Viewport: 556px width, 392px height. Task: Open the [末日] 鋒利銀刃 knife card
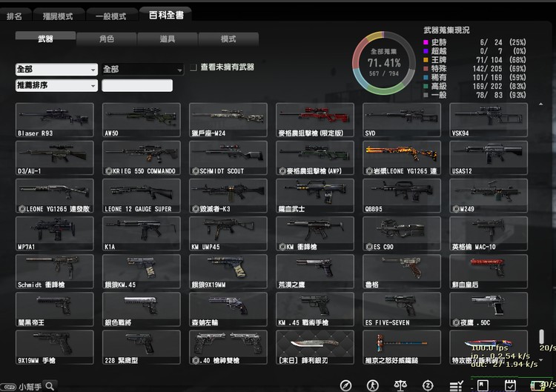coord(315,348)
